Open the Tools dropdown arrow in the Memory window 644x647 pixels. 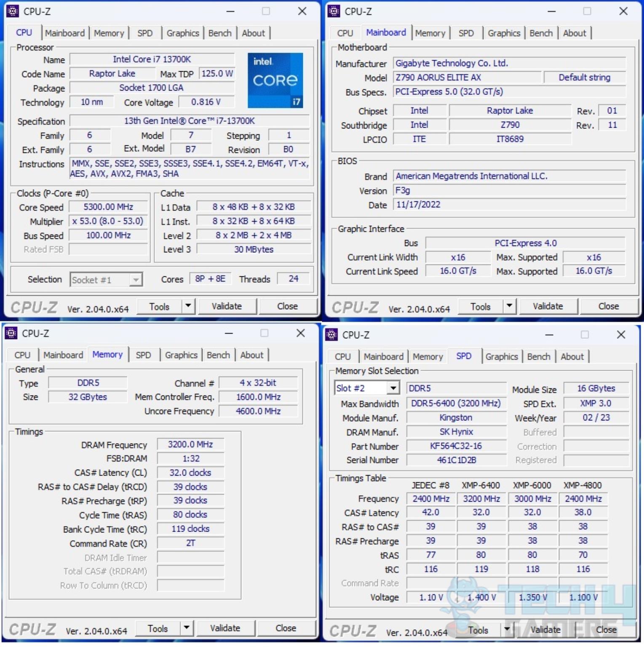pyautogui.click(x=187, y=628)
